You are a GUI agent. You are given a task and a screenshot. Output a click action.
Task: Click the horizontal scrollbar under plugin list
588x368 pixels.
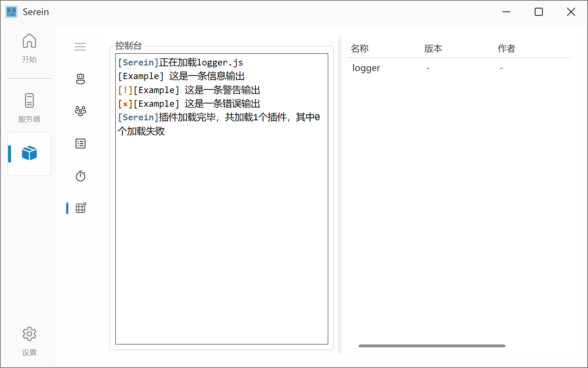click(432, 346)
